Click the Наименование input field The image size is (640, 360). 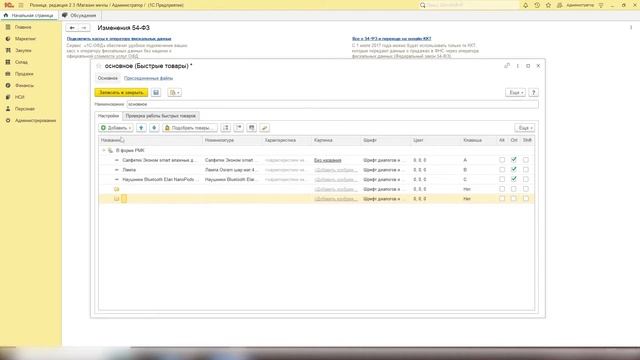point(332,104)
